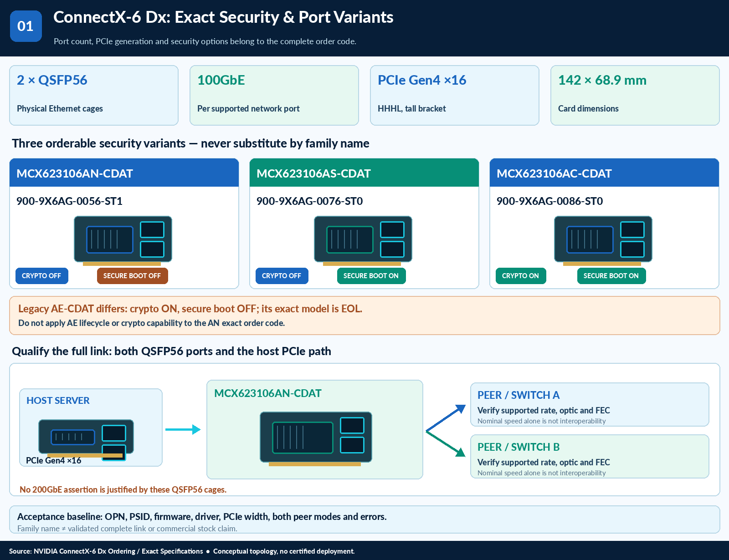The image size is (729, 560).
Task: Click part number 900-9X6AG-0076-ST0
Action: [309, 201]
